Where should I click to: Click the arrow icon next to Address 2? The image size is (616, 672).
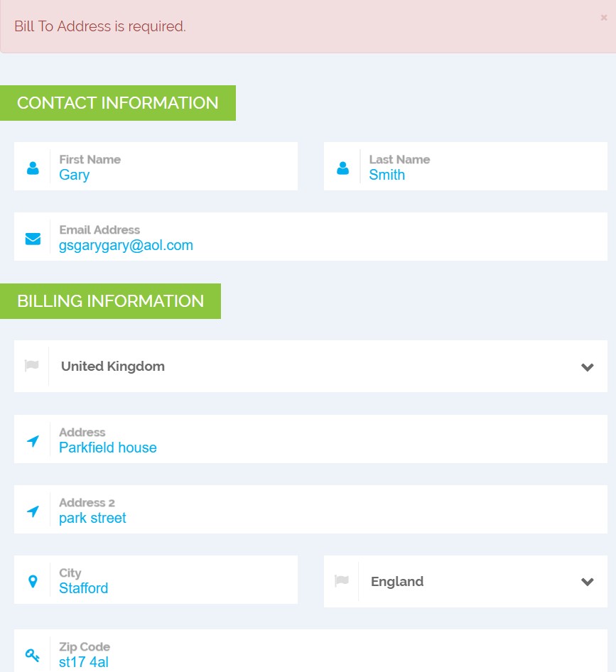pos(33,511)
